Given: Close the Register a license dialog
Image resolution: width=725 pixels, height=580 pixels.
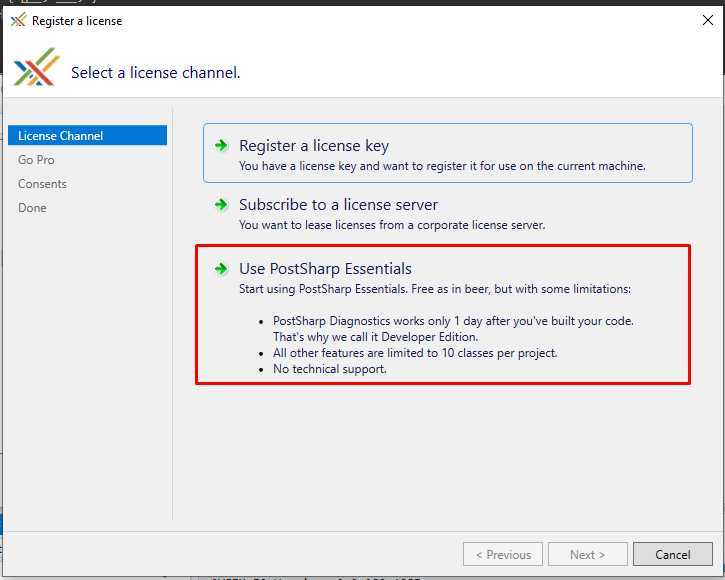Looking at the screenshot, I should pos(707,20).
